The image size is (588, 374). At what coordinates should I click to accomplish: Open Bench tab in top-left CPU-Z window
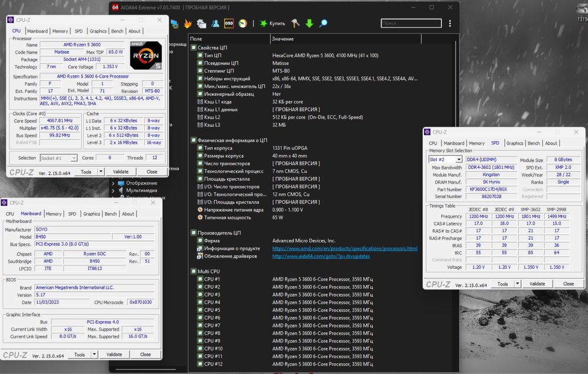117,31
